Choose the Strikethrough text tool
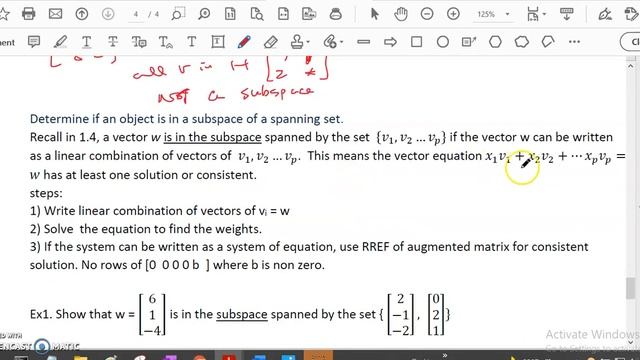 click(113, 42)
